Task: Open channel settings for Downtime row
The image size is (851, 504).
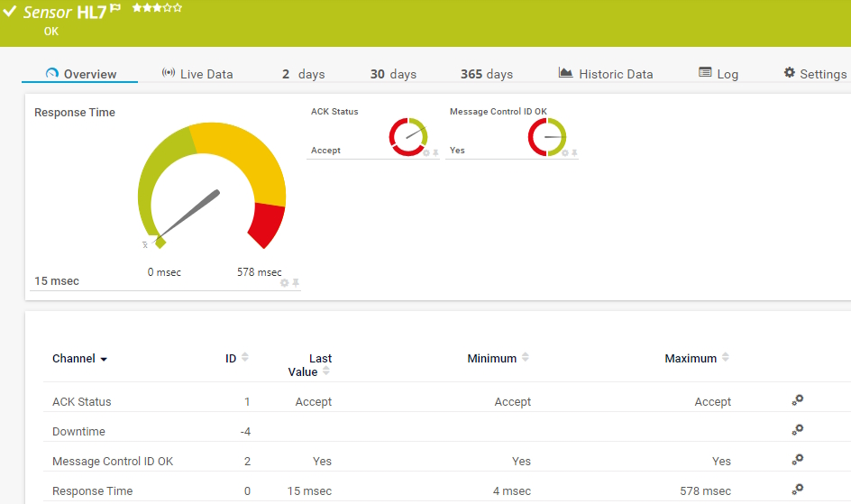Action: pos(797,430)
